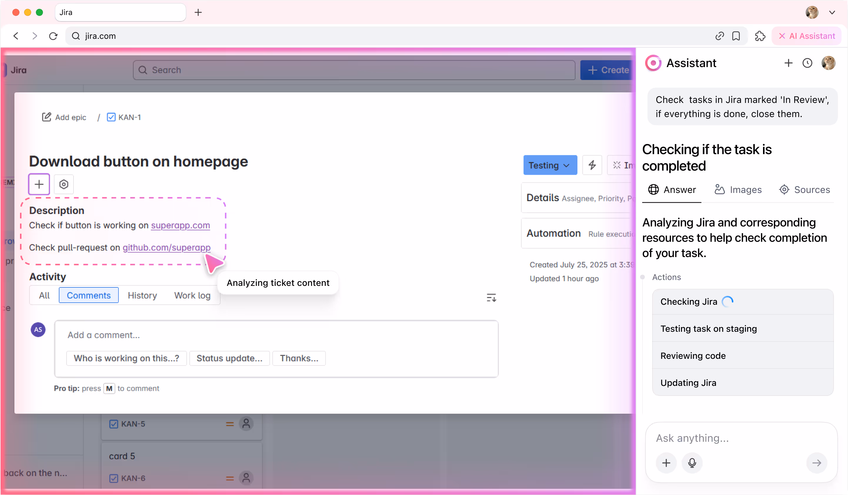Open lightning bolt automation actions
Screen dimensions: 868x495
[x=592, y=165]
